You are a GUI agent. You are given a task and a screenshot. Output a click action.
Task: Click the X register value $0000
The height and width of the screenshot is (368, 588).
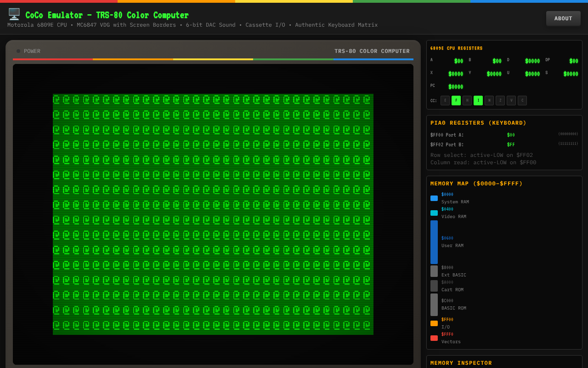pos(456,74)
